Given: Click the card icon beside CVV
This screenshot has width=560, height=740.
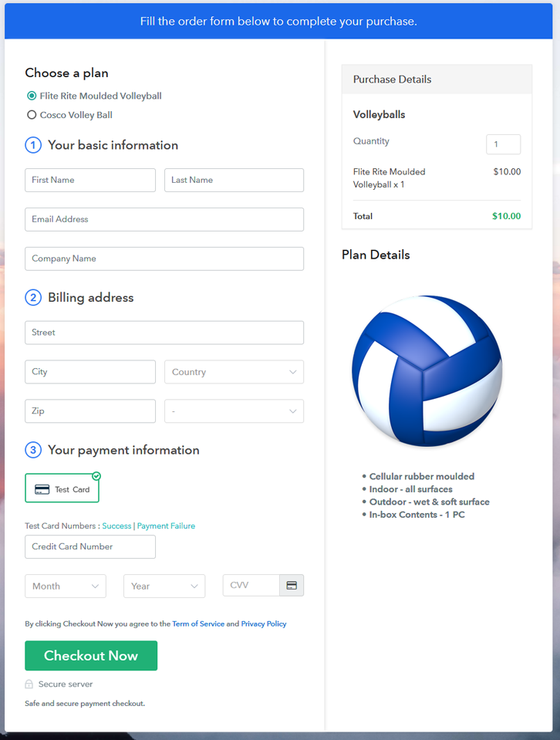Looking at the screenshot, I should point(292,585).
